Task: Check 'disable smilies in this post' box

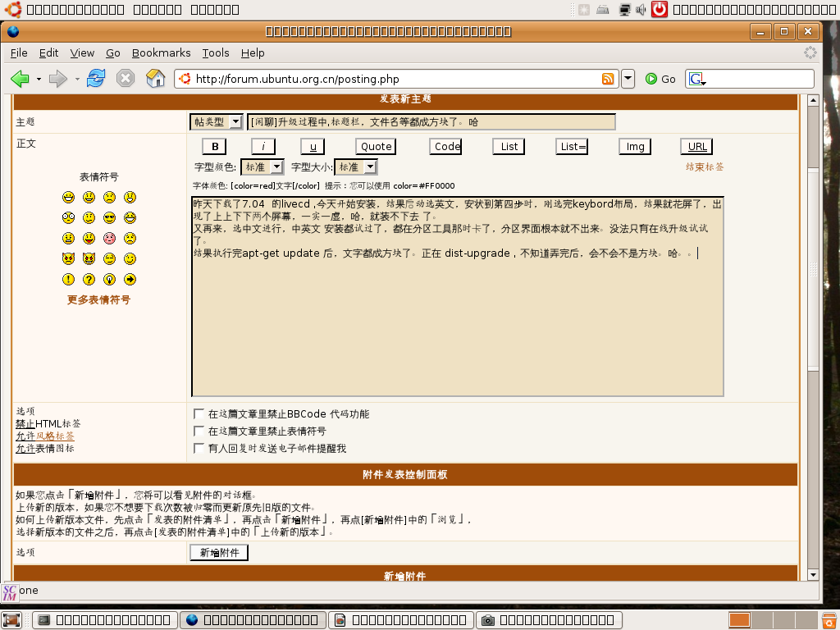Action: tap(199, 431)
